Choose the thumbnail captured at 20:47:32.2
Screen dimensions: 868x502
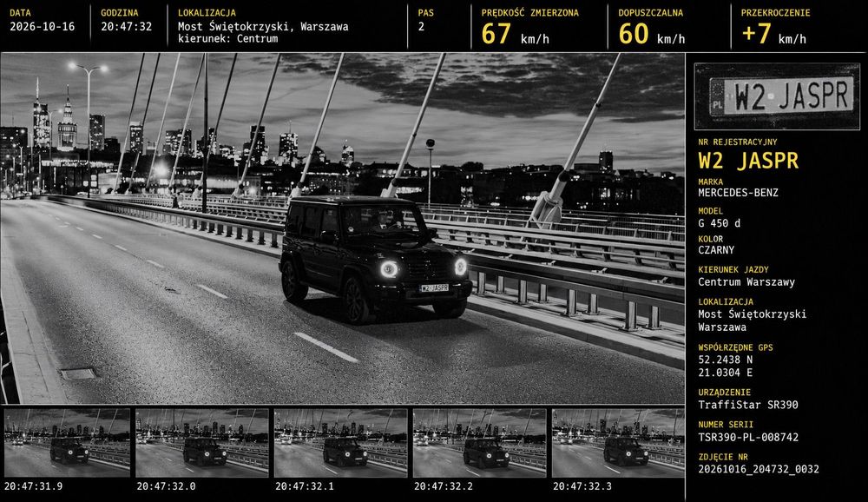click(479, 443)
